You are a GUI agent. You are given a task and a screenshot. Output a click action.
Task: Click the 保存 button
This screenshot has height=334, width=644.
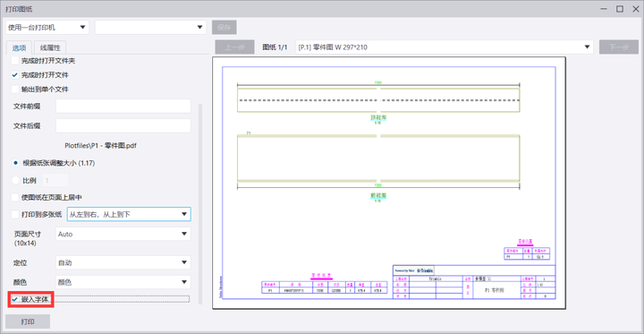pos(225,28)
